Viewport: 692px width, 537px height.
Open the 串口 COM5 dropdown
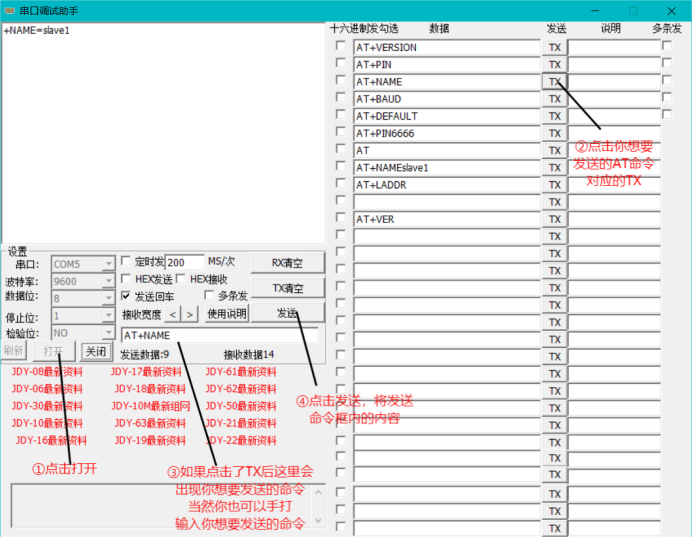click(x=109, y=264)
